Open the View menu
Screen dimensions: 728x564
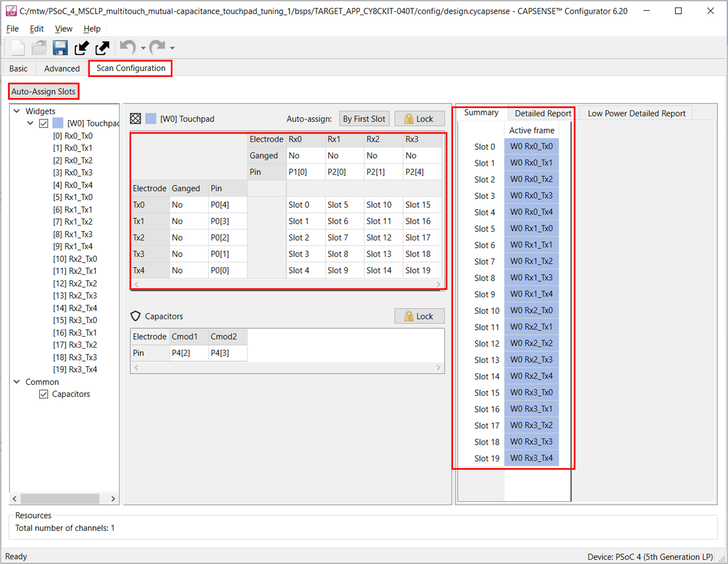pyautogui.click(x=63, y=28)
